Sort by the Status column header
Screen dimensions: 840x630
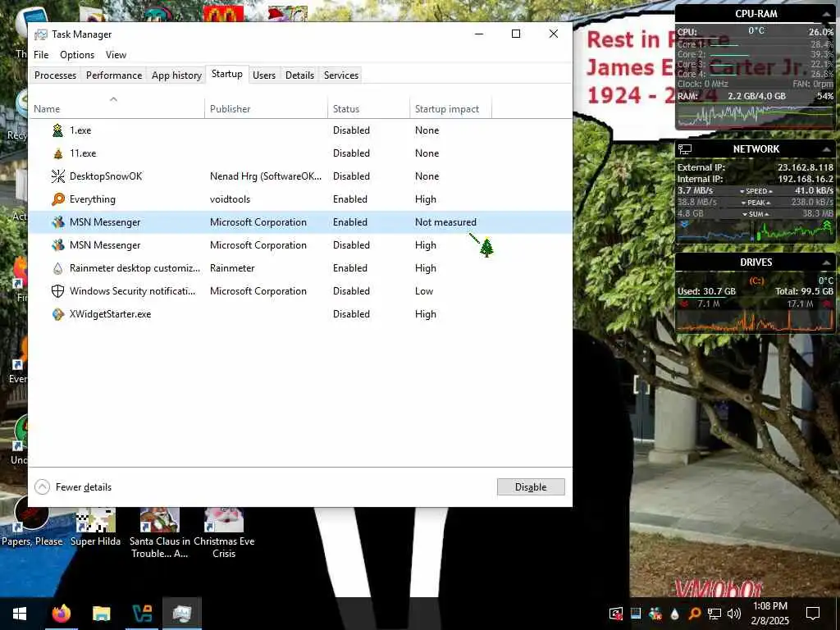[368, 109]
